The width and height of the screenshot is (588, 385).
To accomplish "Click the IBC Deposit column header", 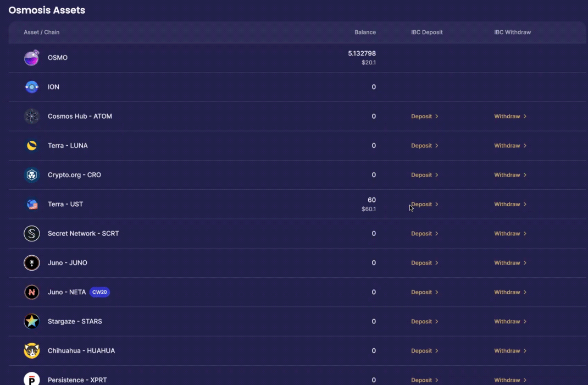I will coord(427,32).
